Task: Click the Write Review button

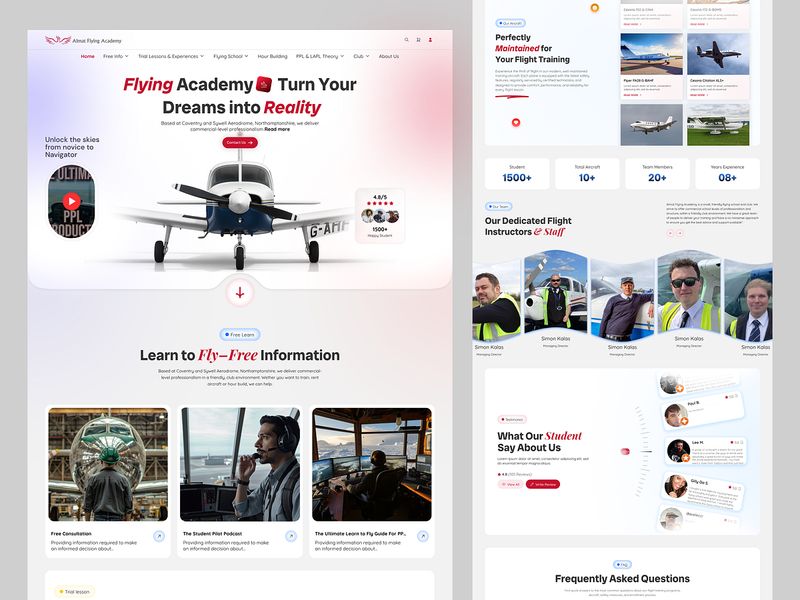Action: [x=543, y=484]
